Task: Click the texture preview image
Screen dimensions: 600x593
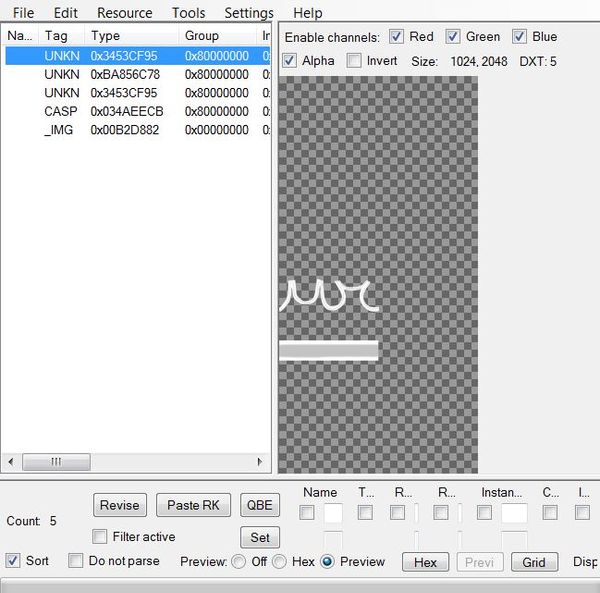Action: [378, 274]
